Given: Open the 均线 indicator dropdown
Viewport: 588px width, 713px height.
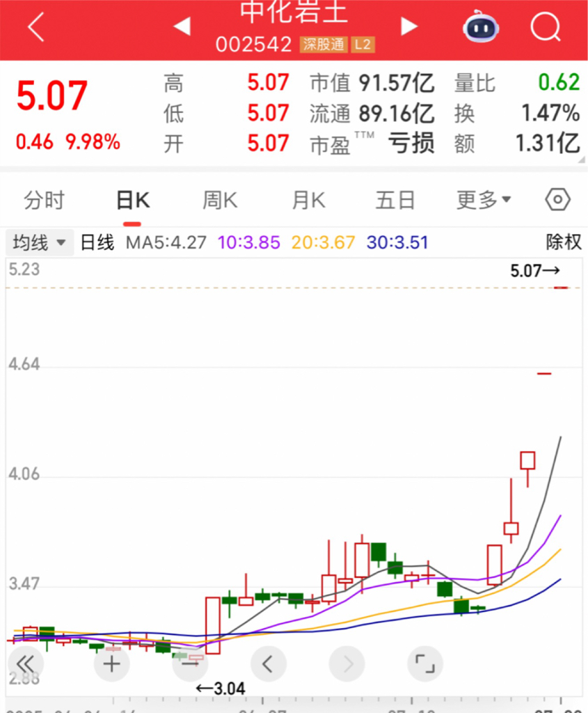Looking at the screenshot, I should tap(40, 242).
